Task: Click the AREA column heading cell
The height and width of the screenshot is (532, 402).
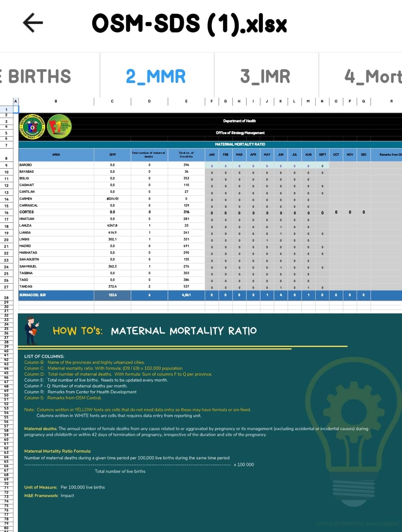Action: [56, 155]
